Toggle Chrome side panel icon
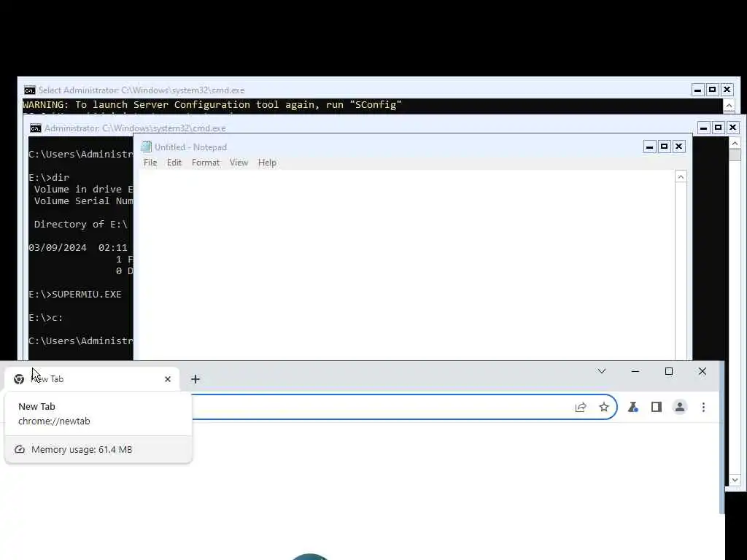The image size is (747, 560). point(657,407)
